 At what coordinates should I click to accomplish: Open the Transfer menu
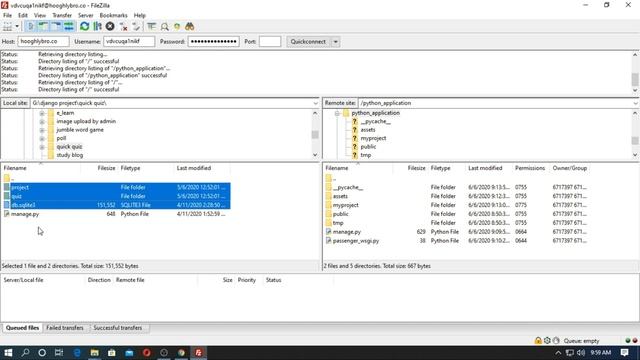point(62,15)
